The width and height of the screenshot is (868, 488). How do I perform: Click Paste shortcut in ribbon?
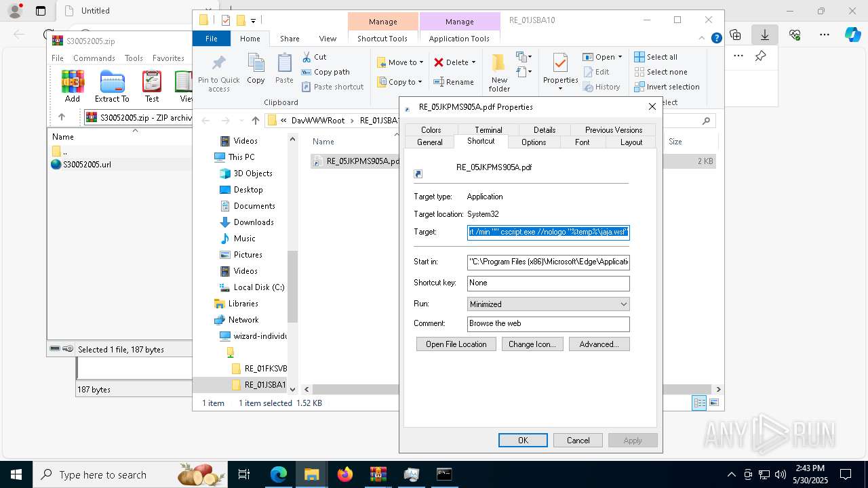(x=333, y=87)
